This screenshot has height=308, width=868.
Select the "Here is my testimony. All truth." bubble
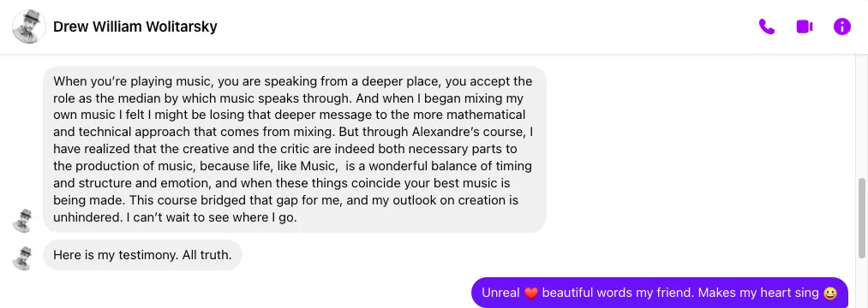(x=142, y=255)
